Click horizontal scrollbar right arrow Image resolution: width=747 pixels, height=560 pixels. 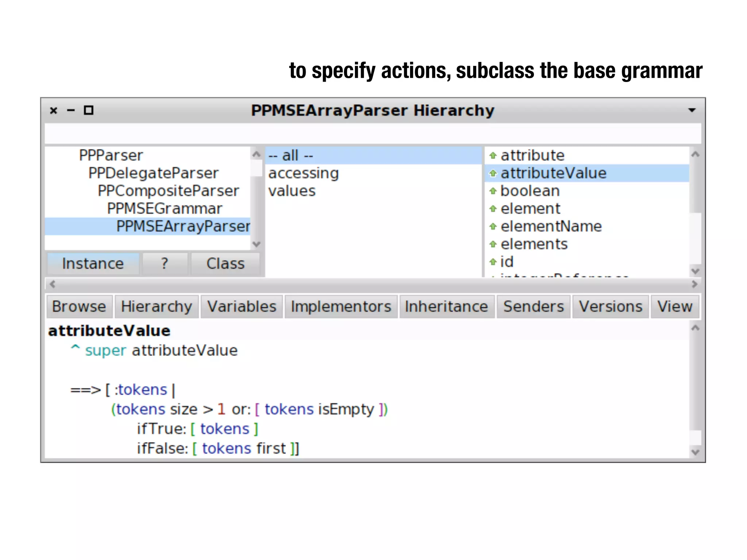tap(694, 284)
